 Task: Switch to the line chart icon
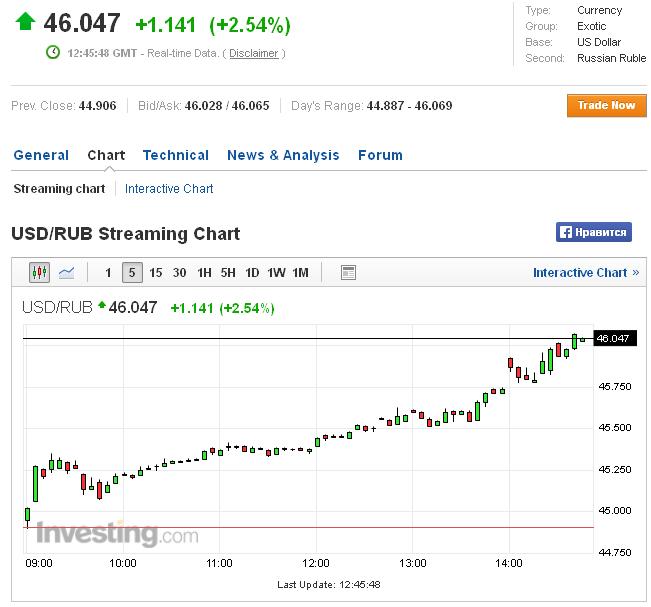pos(66,273)
